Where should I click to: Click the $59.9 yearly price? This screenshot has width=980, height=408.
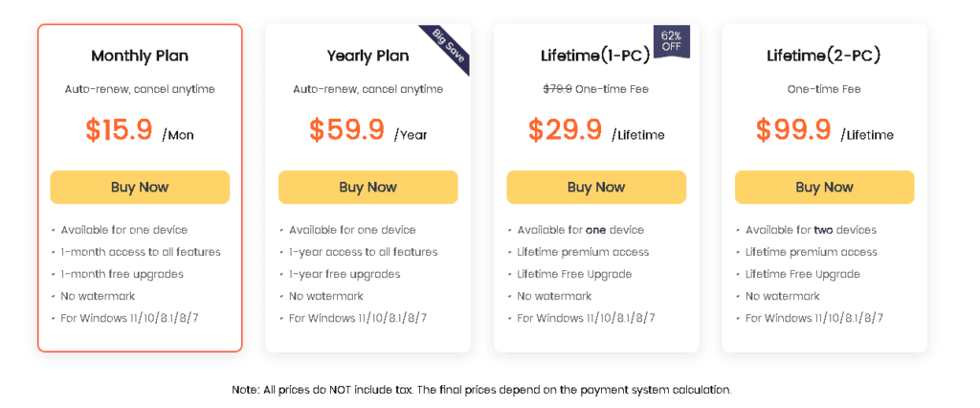click(346, 130)
